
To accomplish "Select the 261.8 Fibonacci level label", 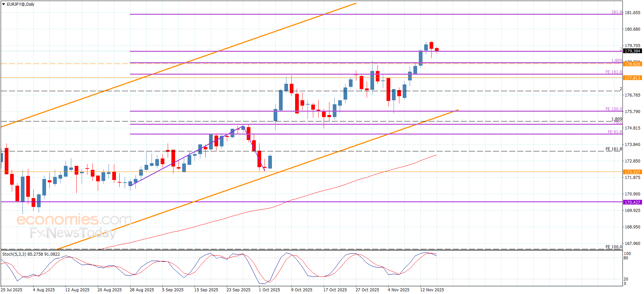I will (616, 12).
